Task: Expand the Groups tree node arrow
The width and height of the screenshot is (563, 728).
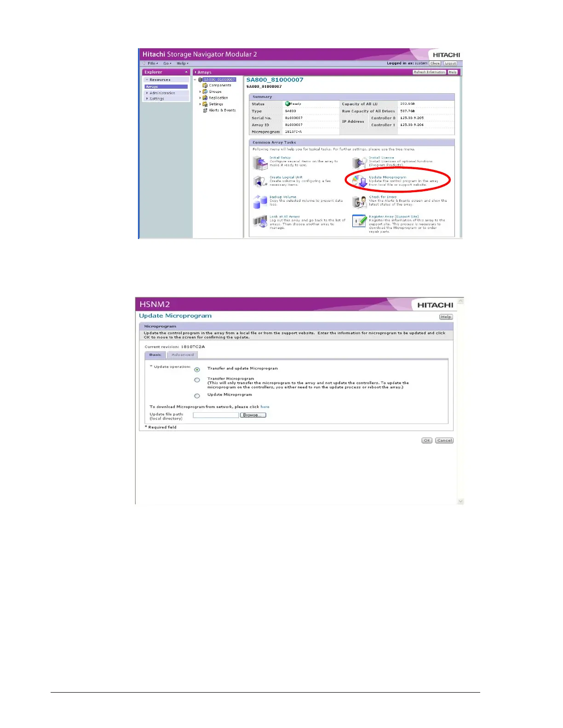Action: (x=200, y=92)
